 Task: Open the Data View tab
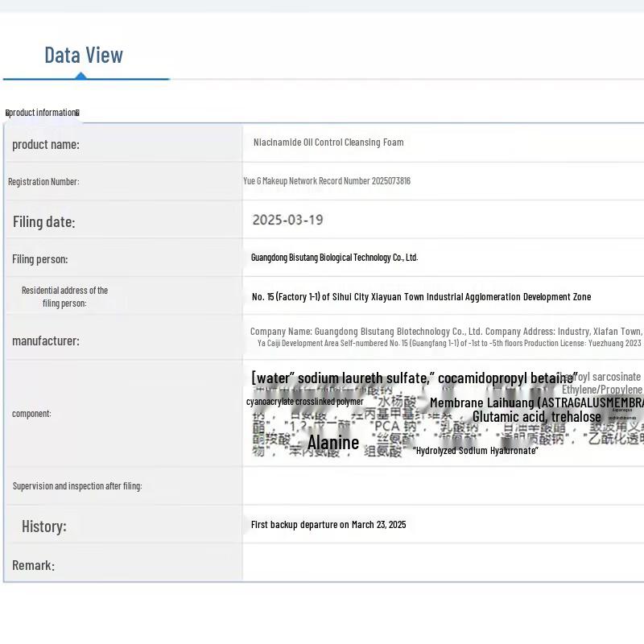click(84, 55)
